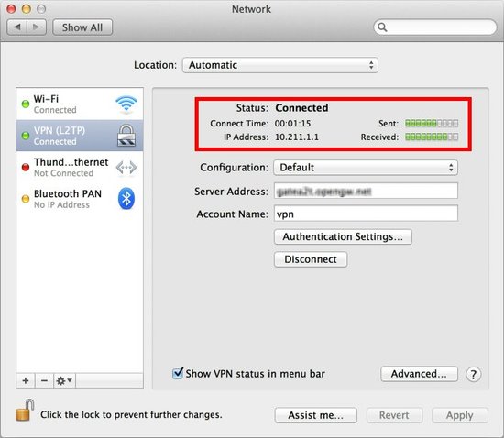
Task: Uncheck Show VPN status in menu bar
Action: click(x=178, y=374)
